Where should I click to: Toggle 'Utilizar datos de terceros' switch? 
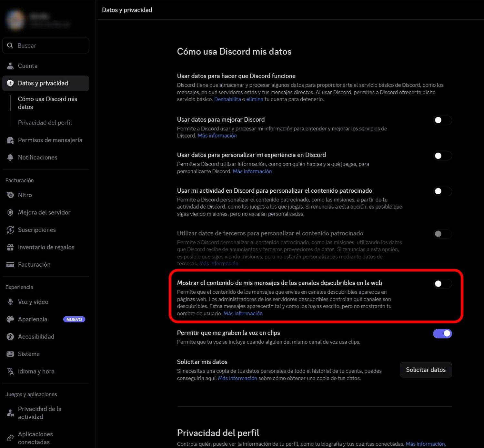tap(442, 234)
